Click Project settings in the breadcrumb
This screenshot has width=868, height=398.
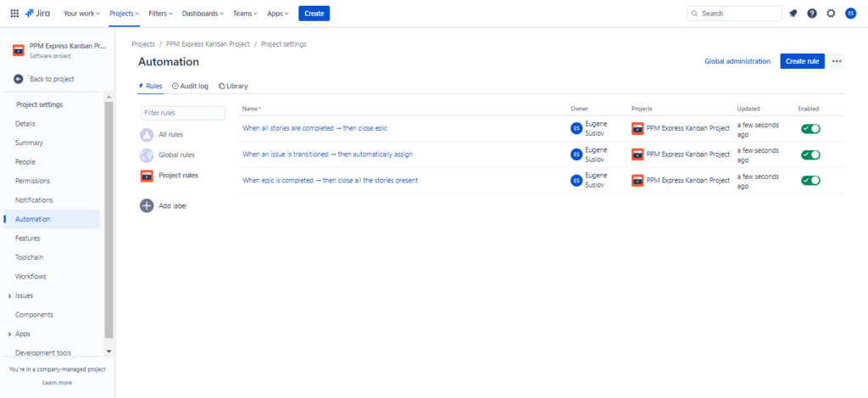tap(283, 44)
